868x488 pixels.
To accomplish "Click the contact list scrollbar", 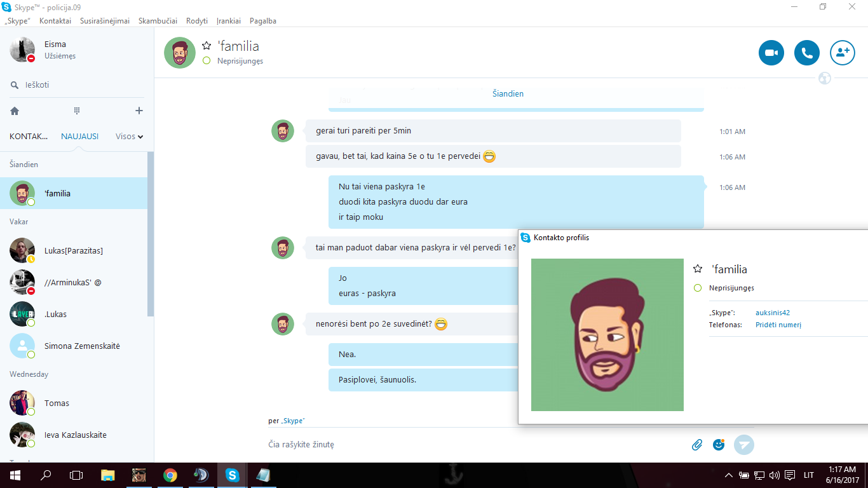I will pos(151,234).
